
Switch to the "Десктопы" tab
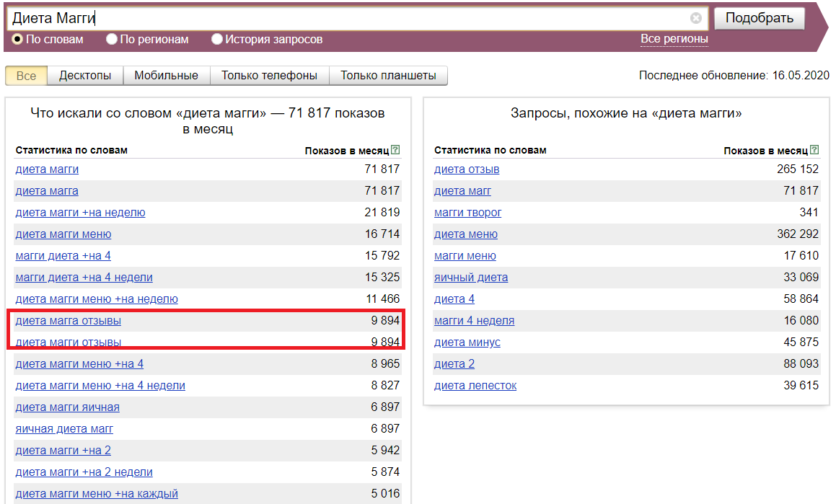87,75
